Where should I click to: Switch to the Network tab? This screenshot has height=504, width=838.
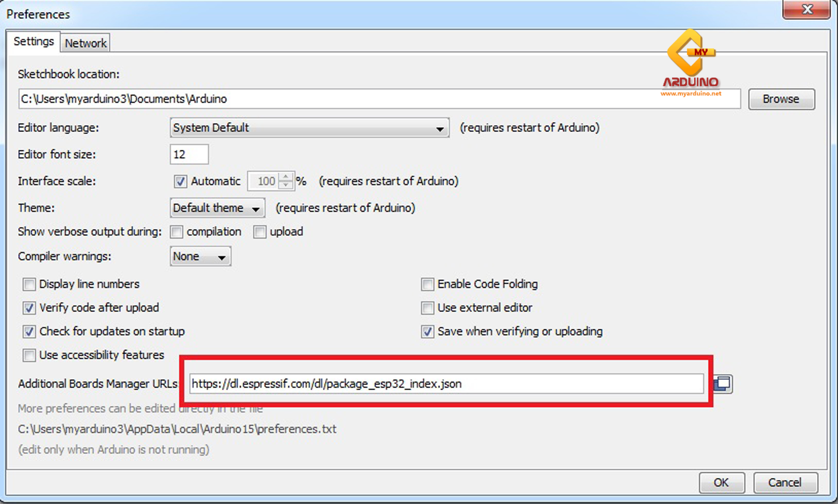pyautogui.click(x=85, y=43)
